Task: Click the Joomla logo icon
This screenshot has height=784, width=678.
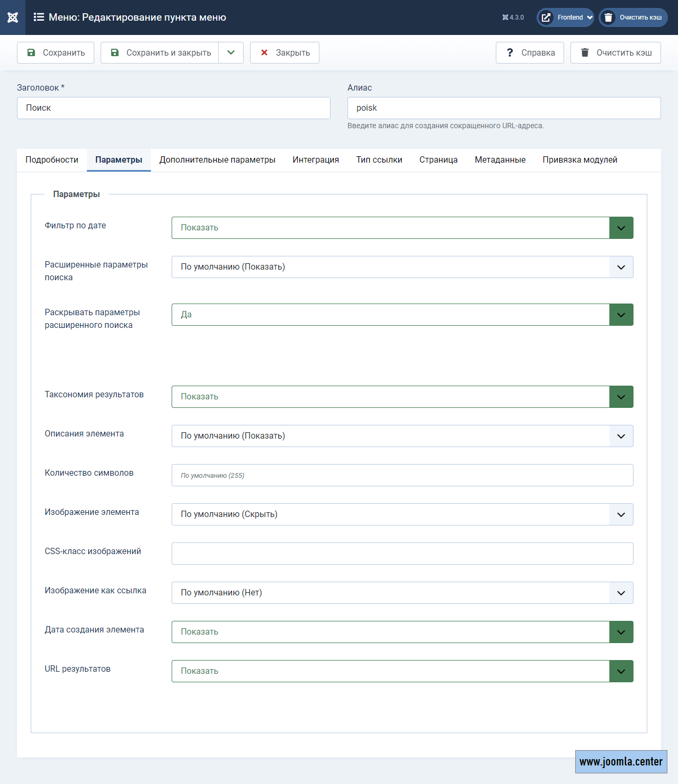Action: (x=13, y=17)
